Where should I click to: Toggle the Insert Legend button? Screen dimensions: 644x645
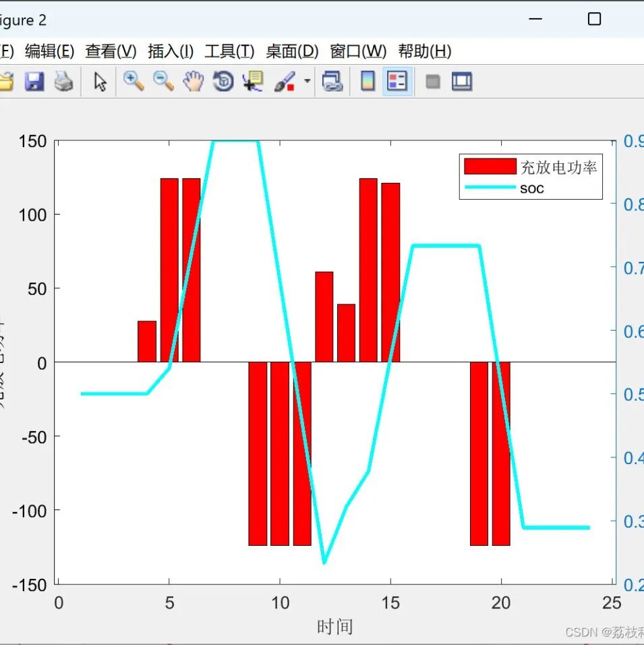click(397, 81)
